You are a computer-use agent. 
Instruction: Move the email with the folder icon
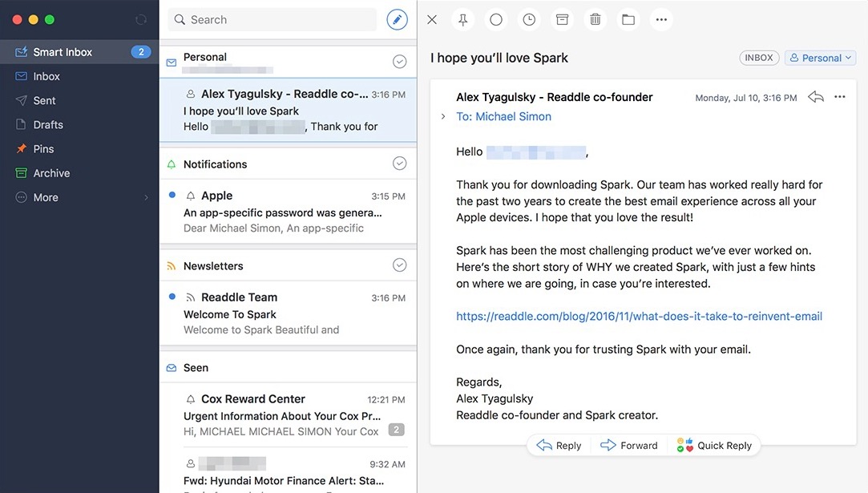point(628,20)
